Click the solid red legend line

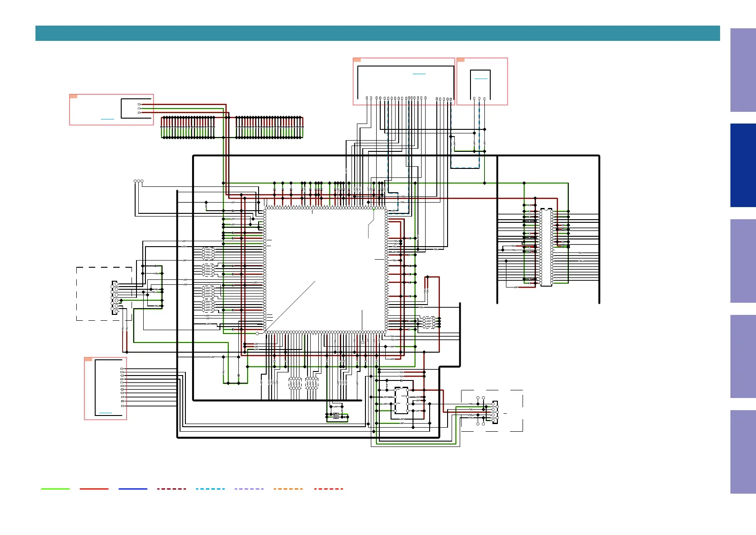click(x=94, y=489)
